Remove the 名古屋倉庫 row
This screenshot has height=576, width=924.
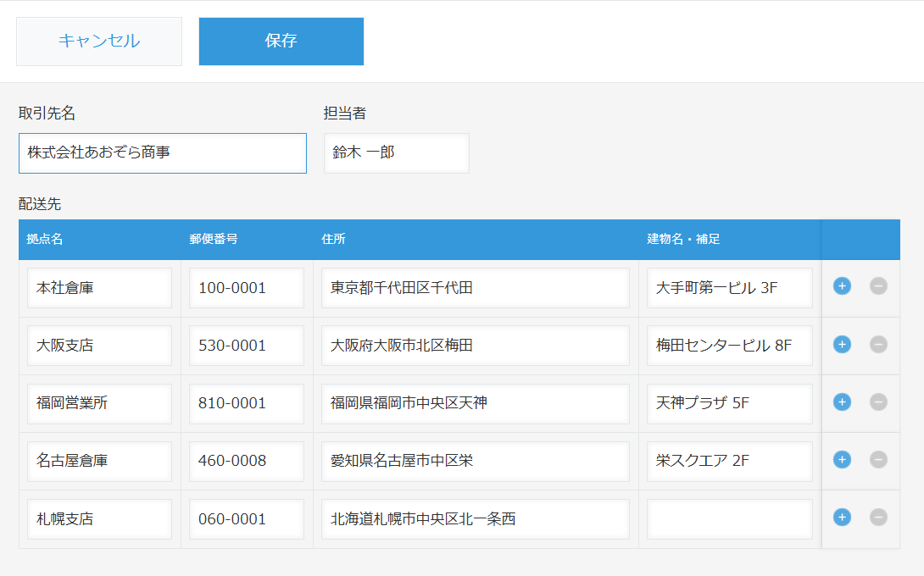[878, 459]
